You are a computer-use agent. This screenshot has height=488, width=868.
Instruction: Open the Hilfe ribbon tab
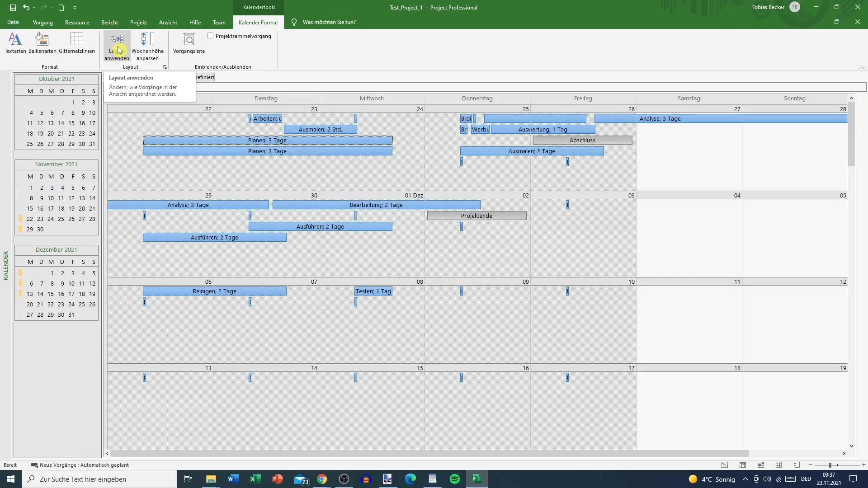click(x=195, y=22)
